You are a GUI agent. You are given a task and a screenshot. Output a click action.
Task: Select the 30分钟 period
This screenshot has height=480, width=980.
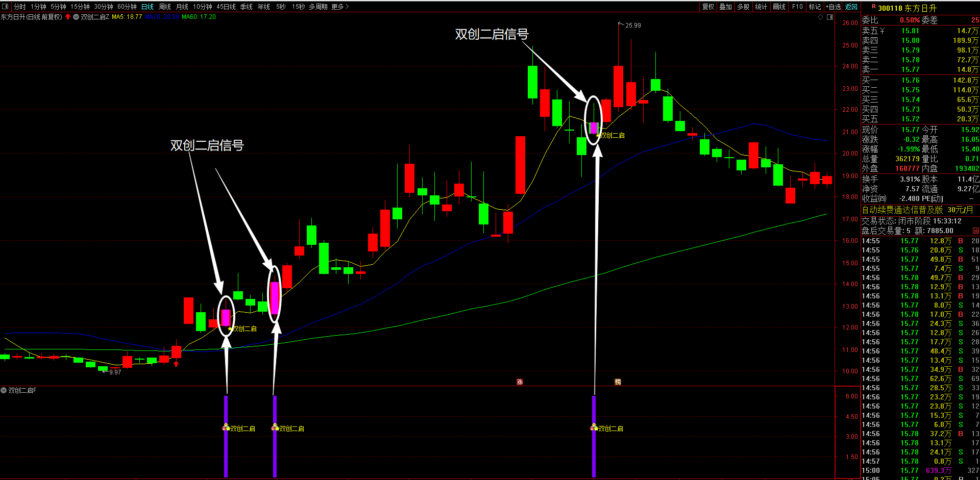click(104, 7)
